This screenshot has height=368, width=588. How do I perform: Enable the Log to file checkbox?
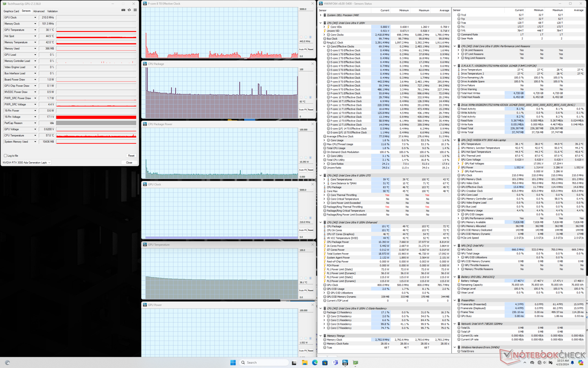[x=6, y=156]
